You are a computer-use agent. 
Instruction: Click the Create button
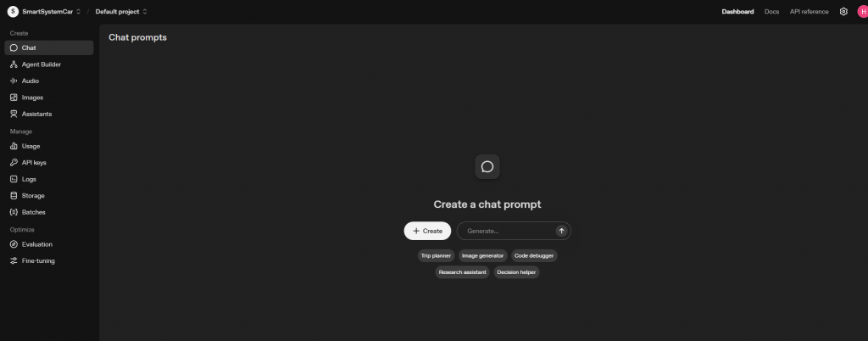click(x=427, y=231)
